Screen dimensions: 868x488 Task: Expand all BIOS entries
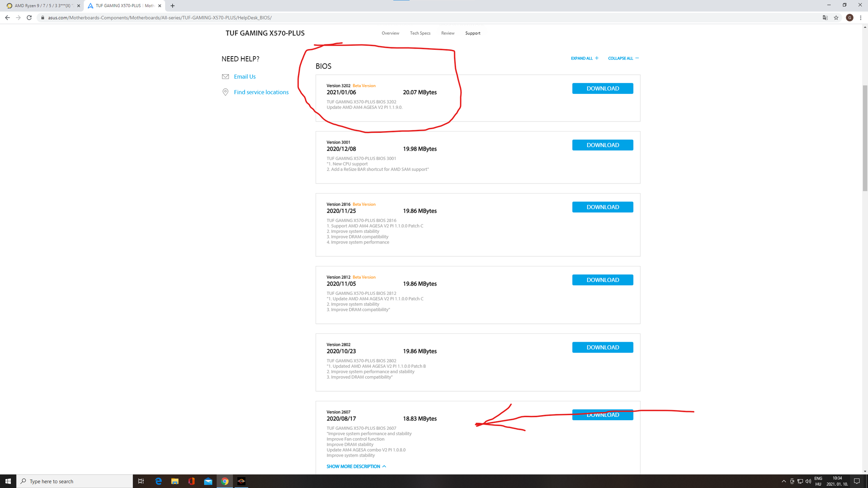coord(584,58)
